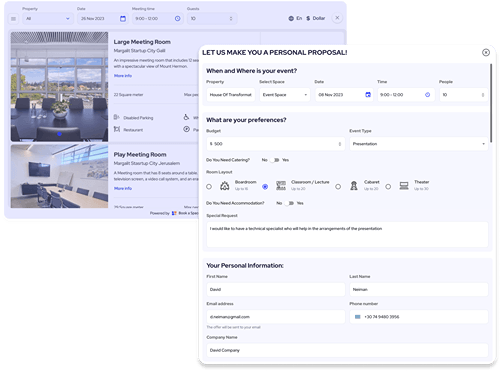
Task: Click the Large Meeting Room title
Action: click(x=142, y=42)
